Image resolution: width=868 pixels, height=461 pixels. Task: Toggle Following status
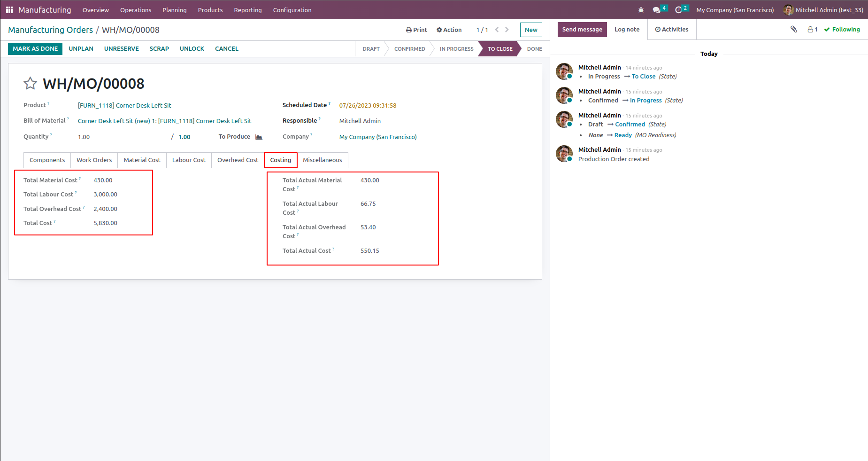tap(842, 29)
